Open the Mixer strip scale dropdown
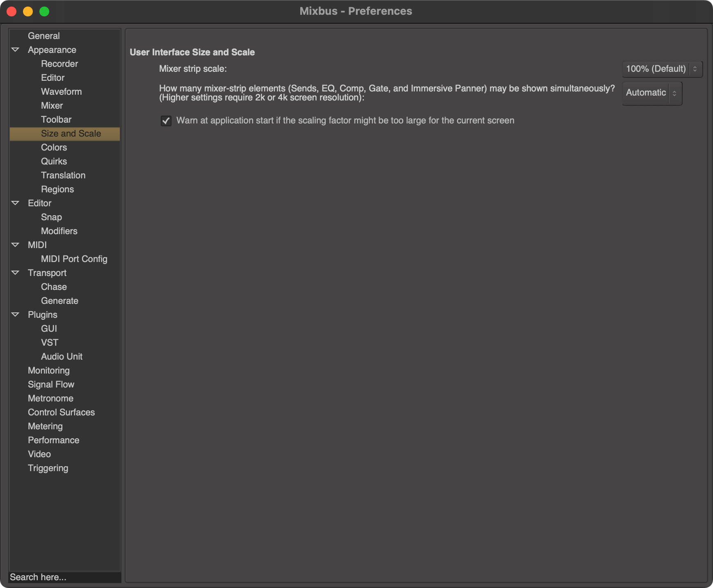The width and height of the screenshot is (713, 588). [x=662, y=69]
